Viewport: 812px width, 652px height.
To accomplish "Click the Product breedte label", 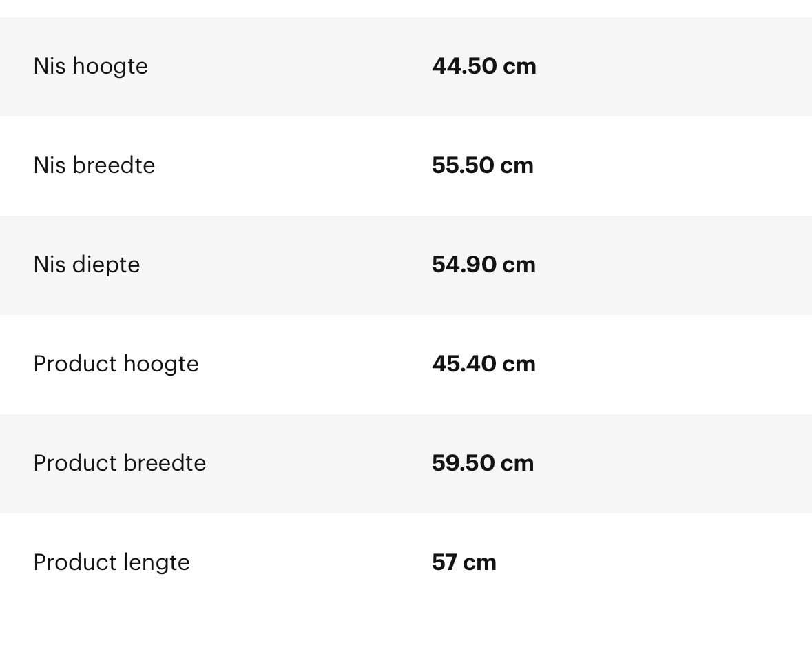I will pyautogui.click(x=120, y=463).
